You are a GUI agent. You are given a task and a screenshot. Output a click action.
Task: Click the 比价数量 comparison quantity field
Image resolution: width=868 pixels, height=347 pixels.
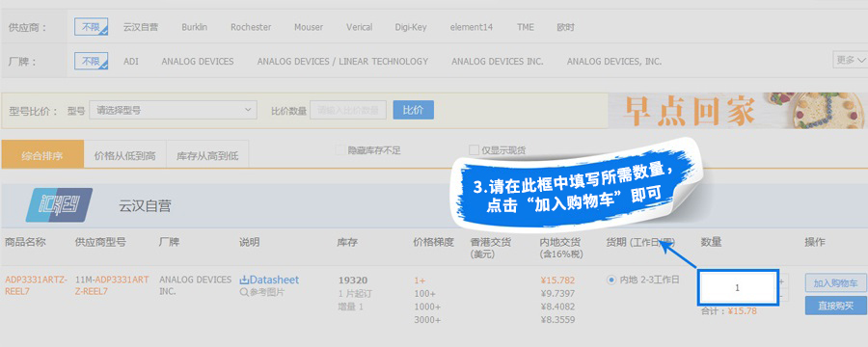pos(348,110)
